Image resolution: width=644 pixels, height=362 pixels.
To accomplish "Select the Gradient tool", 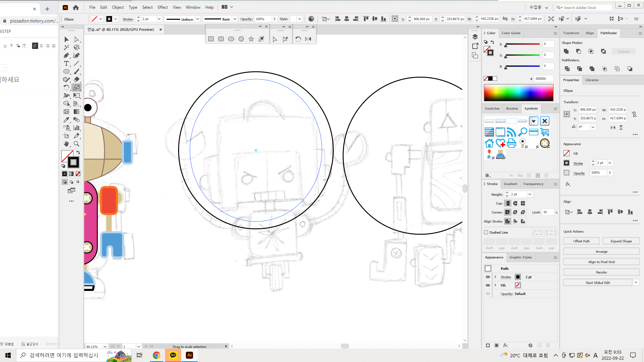I will [76, 112].
